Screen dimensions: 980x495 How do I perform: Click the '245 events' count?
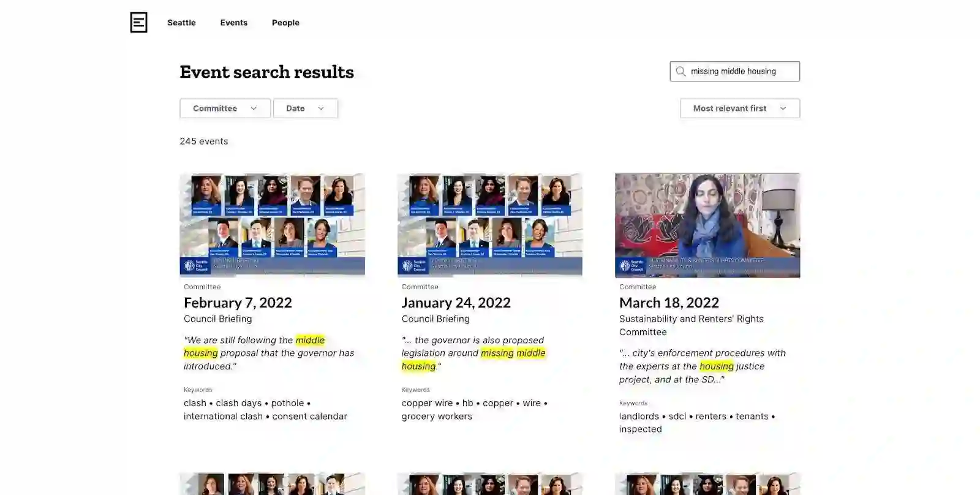point(204,142)
